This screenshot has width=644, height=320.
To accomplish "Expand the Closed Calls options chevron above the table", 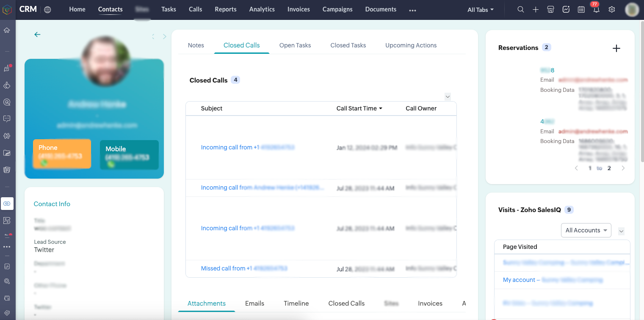I will (x=448, y=97).
